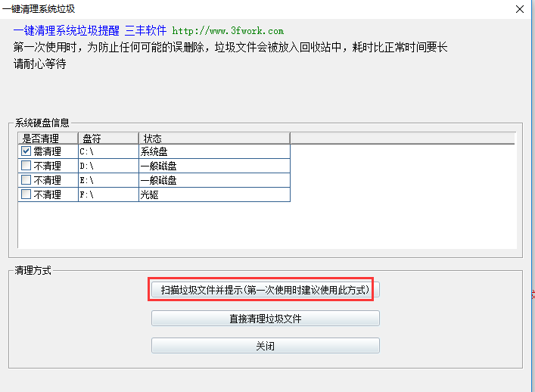Select the E:\ drive letter cell
Image resolution: width=535 pixels, height=392 pixels.
point(108,180)
